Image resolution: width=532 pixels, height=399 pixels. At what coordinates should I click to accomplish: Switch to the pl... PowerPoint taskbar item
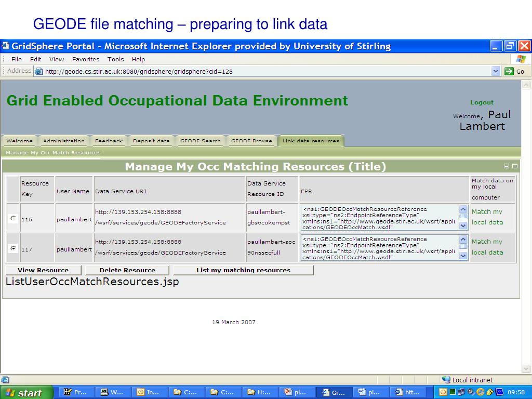[297, 392]
